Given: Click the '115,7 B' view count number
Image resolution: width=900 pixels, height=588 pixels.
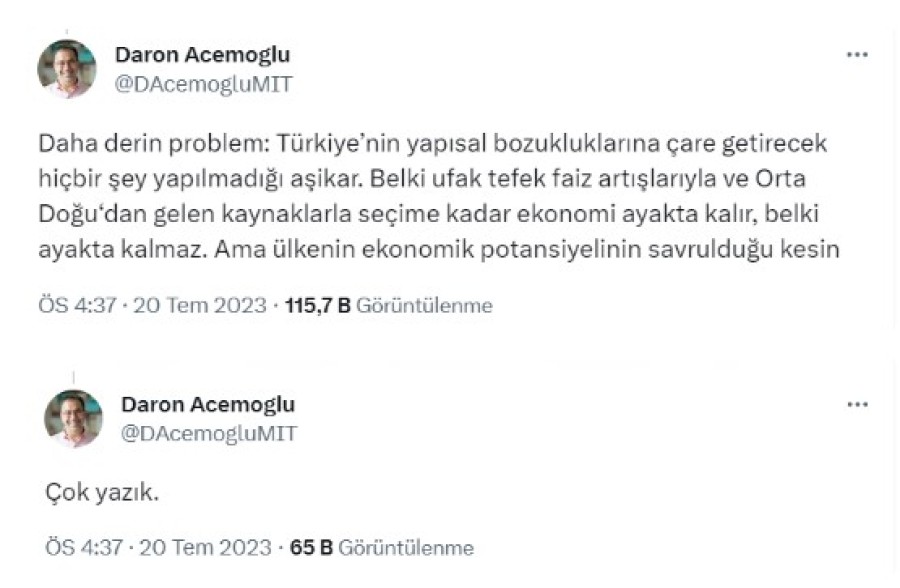Looking at the screenshot, I should pyautogui.click(x=318, y=306).
